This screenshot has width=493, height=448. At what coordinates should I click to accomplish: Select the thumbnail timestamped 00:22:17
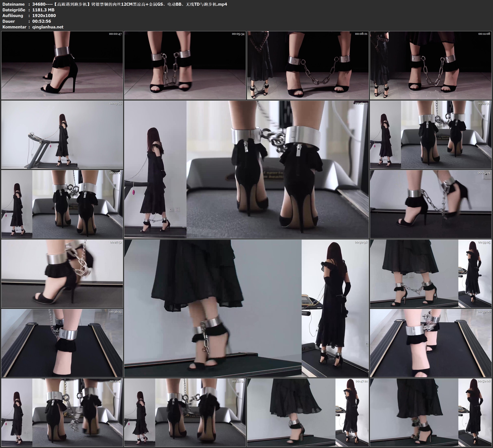click(62, 204)
